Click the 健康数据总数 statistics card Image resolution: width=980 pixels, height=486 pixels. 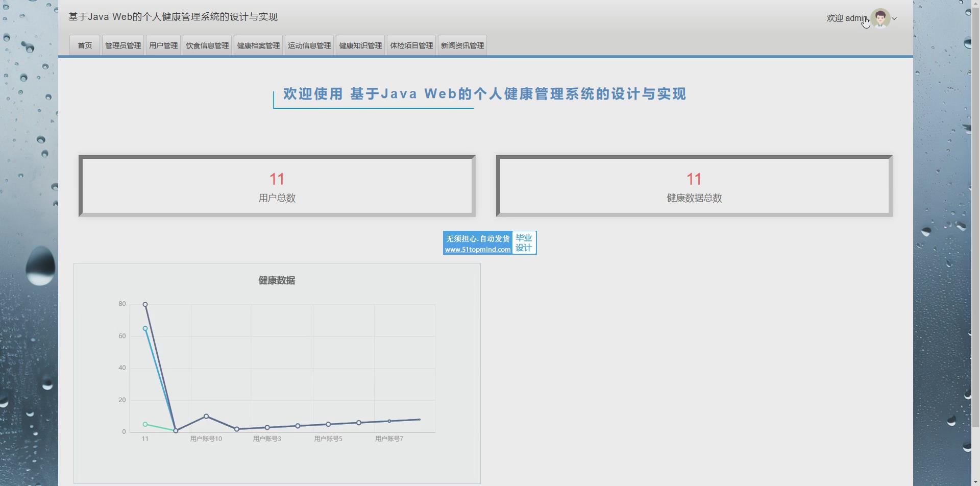pyautogui.click(x=694, y=186)
